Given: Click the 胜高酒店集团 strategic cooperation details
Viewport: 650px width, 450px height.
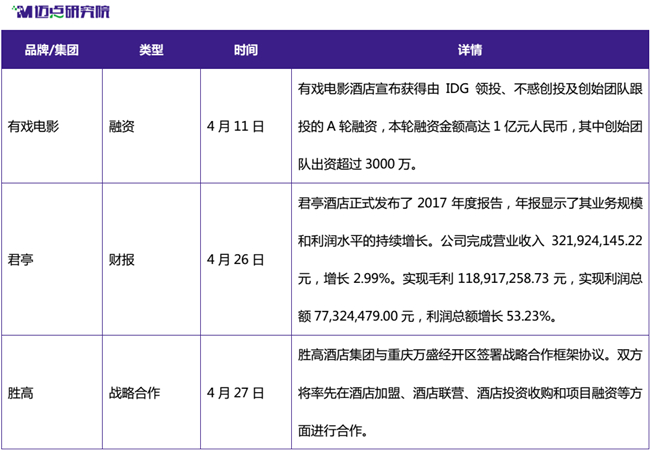Looking at the screenshot, I should 470,393.
